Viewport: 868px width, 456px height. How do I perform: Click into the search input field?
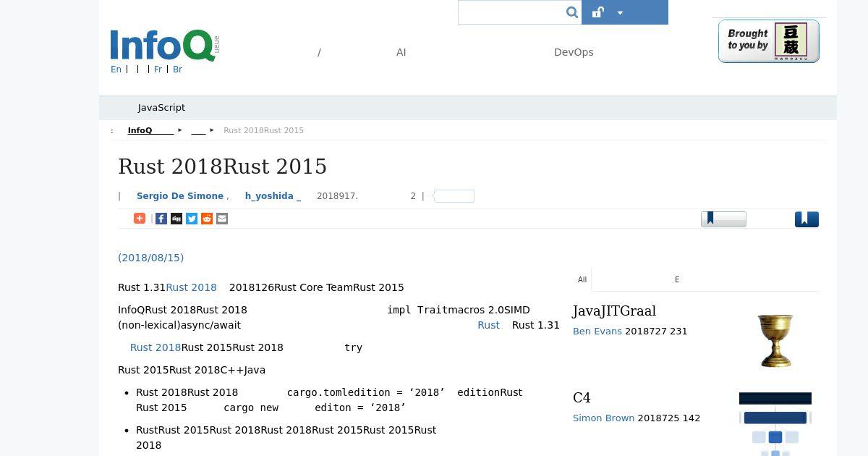(x=511, y=12)
